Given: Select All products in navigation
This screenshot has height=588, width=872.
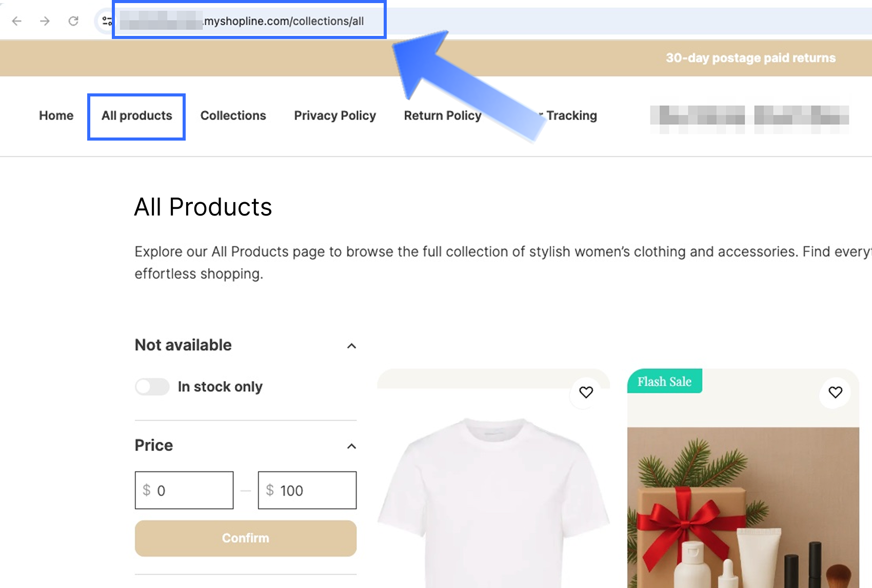Looking at the screenshot, I should coord(136,116).
